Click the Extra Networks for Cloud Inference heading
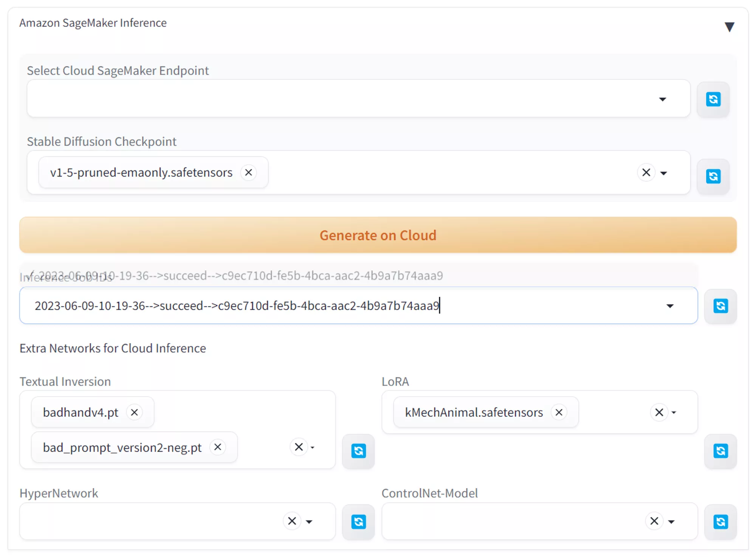 [x=113, y=348]
